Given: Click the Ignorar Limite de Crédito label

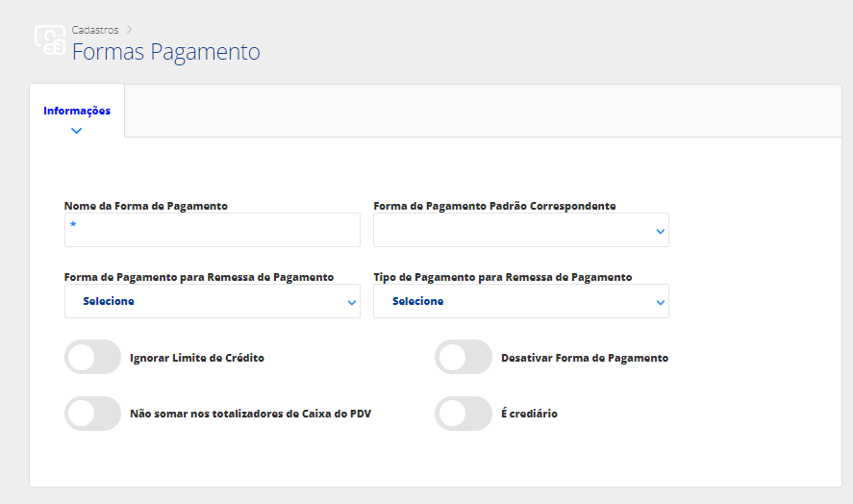Looking at the screenshot, I should coord(197,358).
